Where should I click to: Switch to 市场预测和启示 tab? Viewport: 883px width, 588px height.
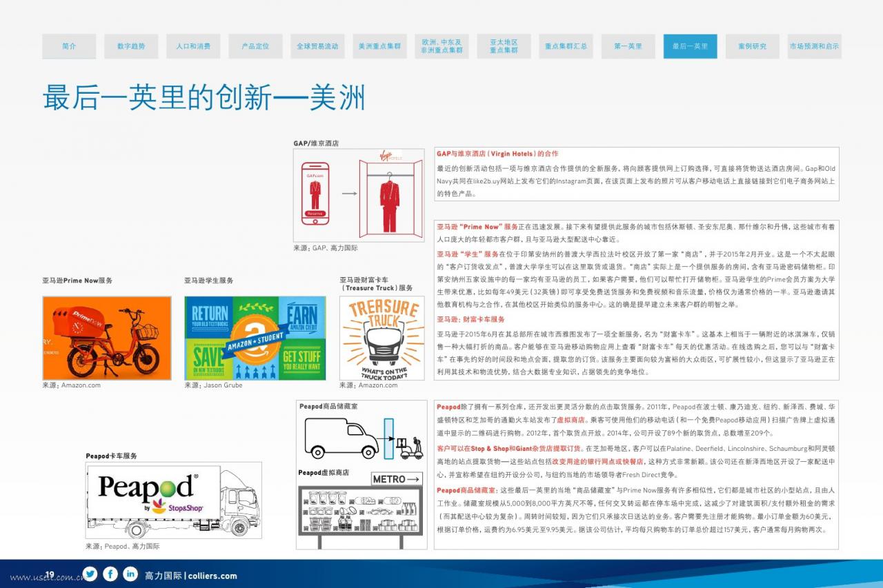tap(814, 46)
